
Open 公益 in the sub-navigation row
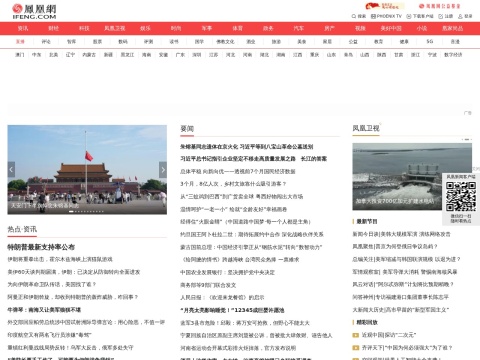click(x=353, y=42)
